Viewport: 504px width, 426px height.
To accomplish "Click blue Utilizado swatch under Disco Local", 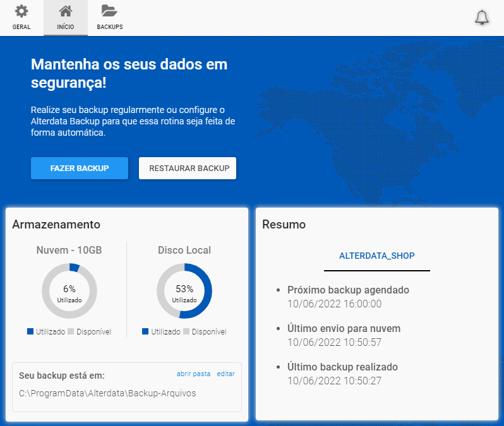I will coord(145,331).
